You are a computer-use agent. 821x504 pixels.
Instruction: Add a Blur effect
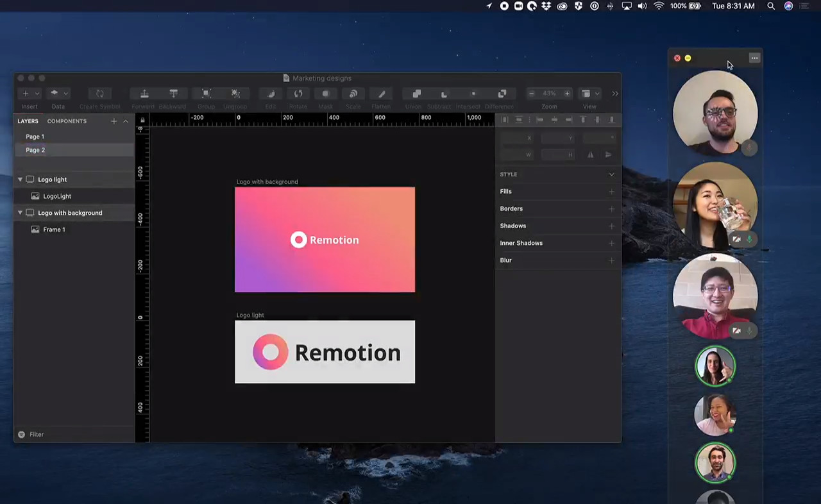tap(611, 260)
